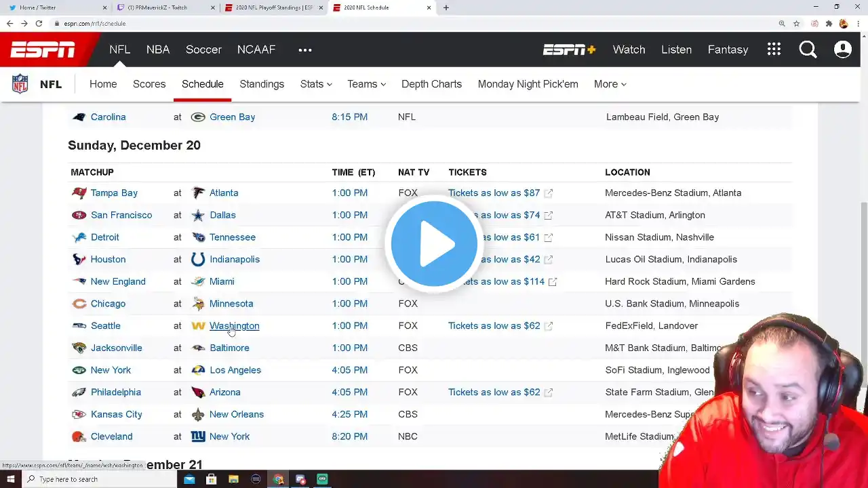Screen dimensions: 868x488
Task: Click the browser back arrow
Action: 9,23
